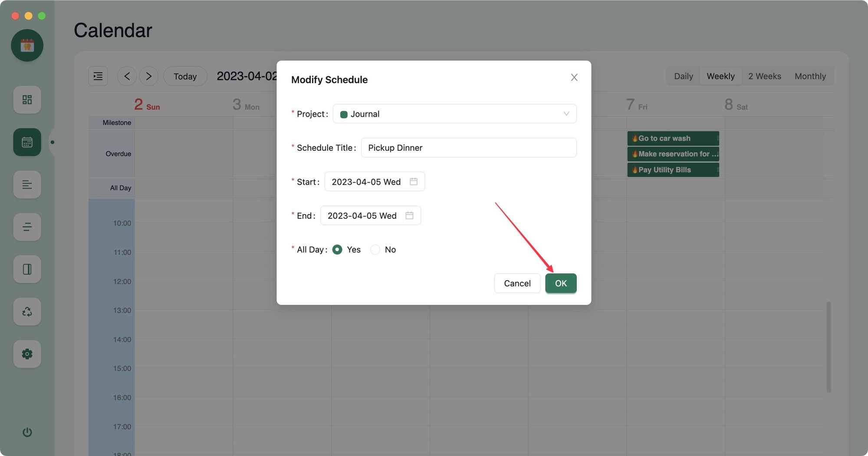868x456 pixels.
Task: Go to next week arrow
Action: pyautogui.click(x=148, y=76)
